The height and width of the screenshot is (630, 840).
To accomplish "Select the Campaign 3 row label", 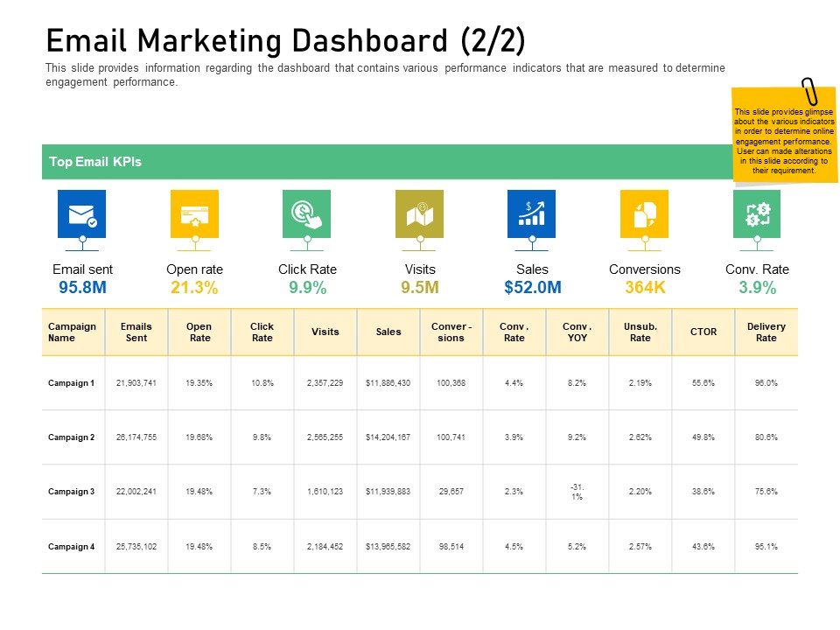I will 71,491.
